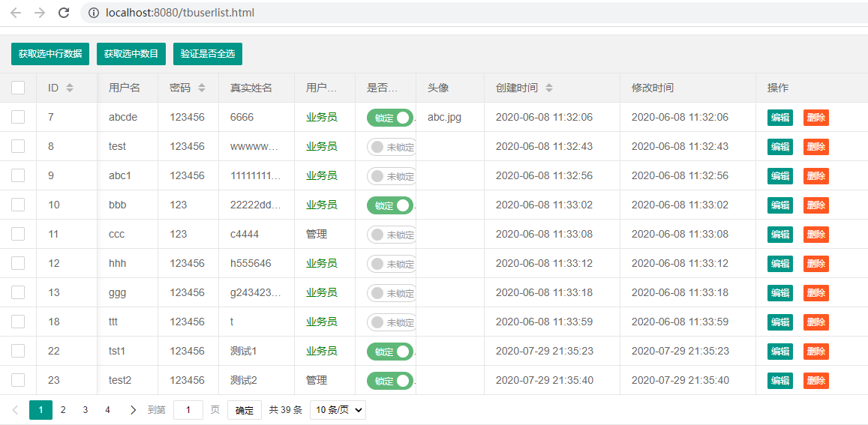Toggle the 锁定 switch for user abcde
Image resolution: width=868 pixels, height=425 pixels.
[x=390, y=118]
